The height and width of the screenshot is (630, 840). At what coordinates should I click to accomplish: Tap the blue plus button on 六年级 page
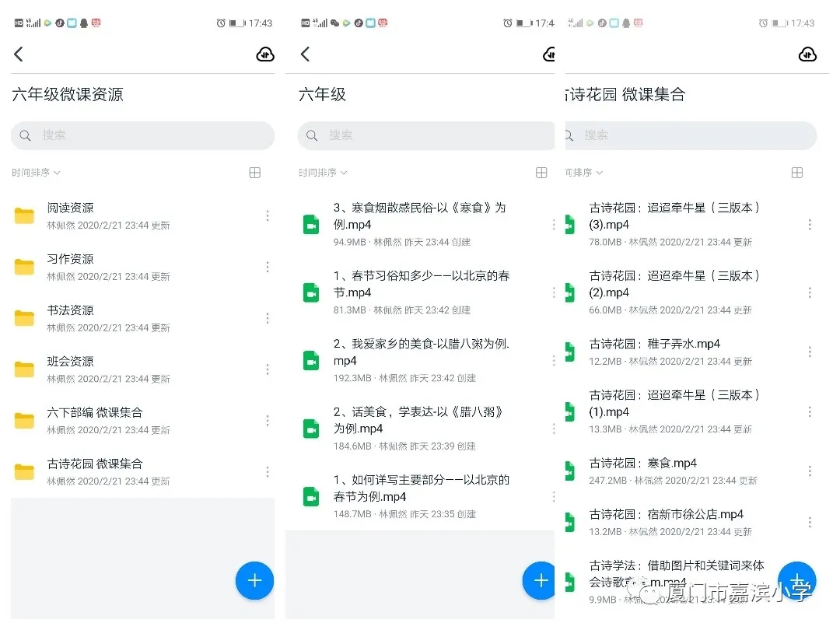pos(539,579)
